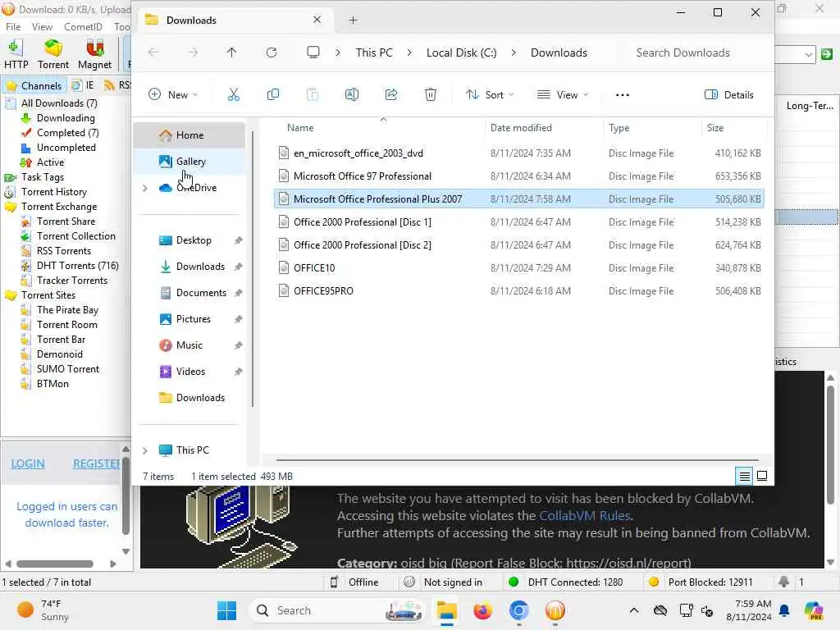The image size is (840, 630).
Task: Sort files by the Date modified column
Action: (x=521, y=128)
